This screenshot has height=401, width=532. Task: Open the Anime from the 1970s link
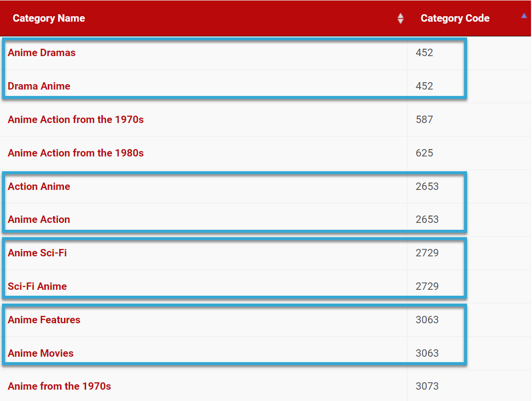[60, 386]
